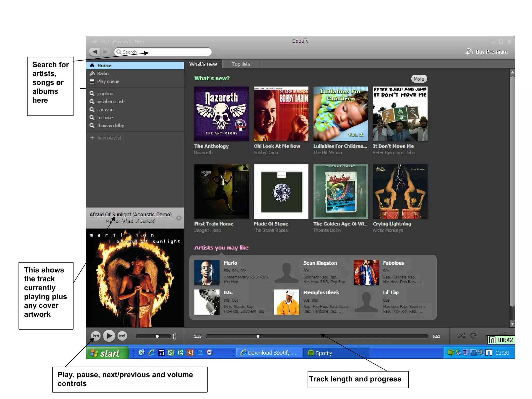Click the volume slider handle

coord(157,336)
